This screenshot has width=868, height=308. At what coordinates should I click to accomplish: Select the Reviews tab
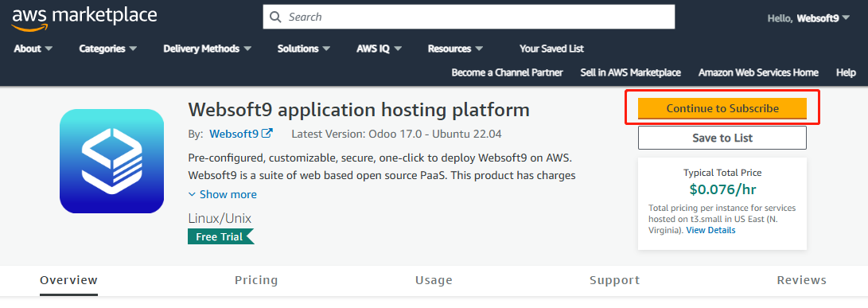[x=802, y=280]
